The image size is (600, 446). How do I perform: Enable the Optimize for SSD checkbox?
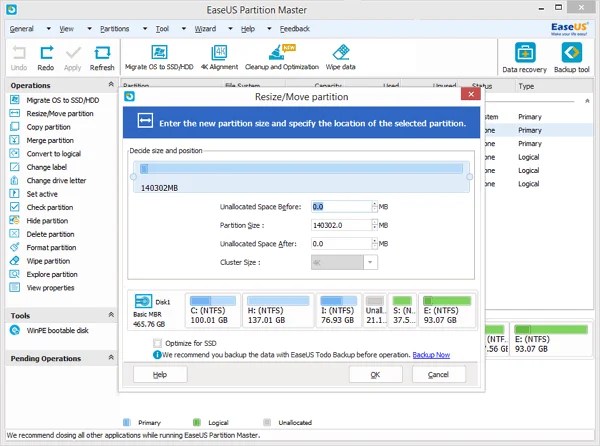pyautogui.click(x=157, y=343)
